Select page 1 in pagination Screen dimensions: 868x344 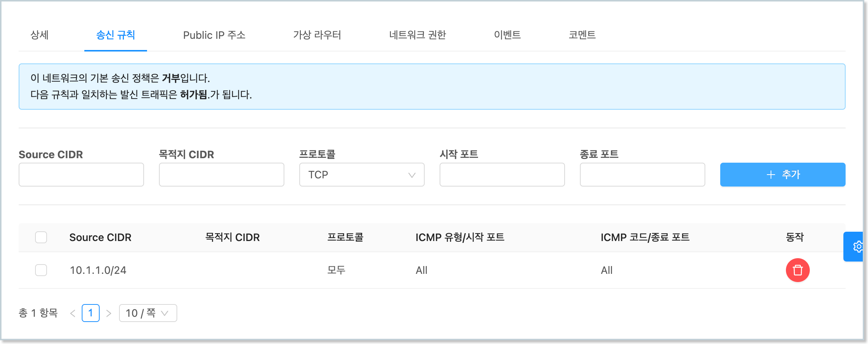click(91, 313)
